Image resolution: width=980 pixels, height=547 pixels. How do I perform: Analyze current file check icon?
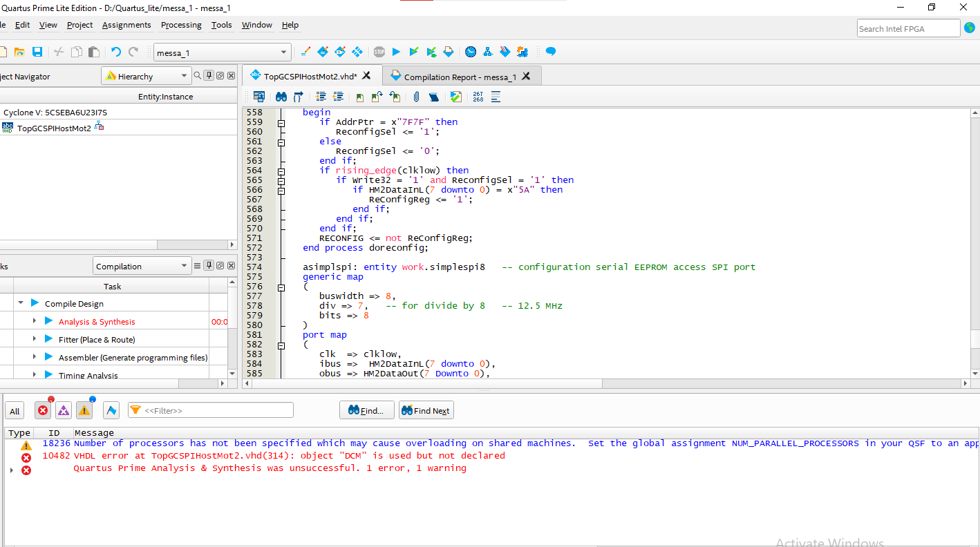[x=456, y=97]
